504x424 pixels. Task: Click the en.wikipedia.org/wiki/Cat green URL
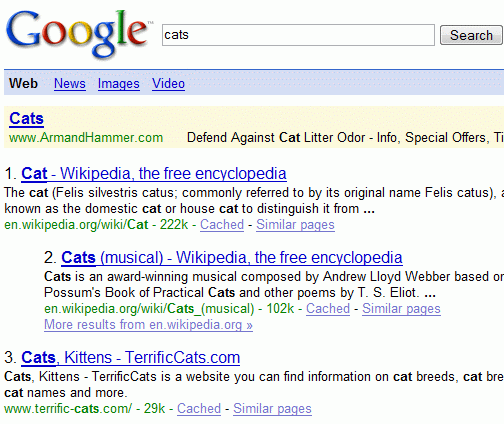pyautogui.click(x=76, y=225)
